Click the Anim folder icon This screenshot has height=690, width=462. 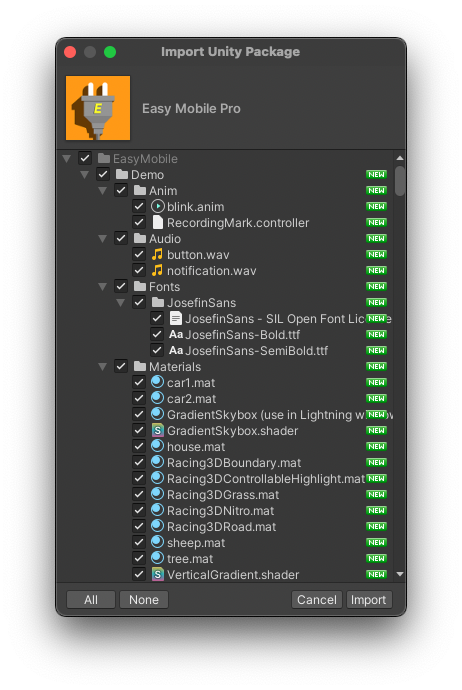click(140, 190)
